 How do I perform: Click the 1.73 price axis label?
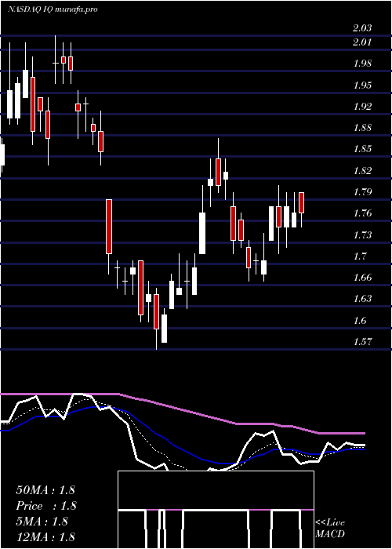[x=362, y=235]
